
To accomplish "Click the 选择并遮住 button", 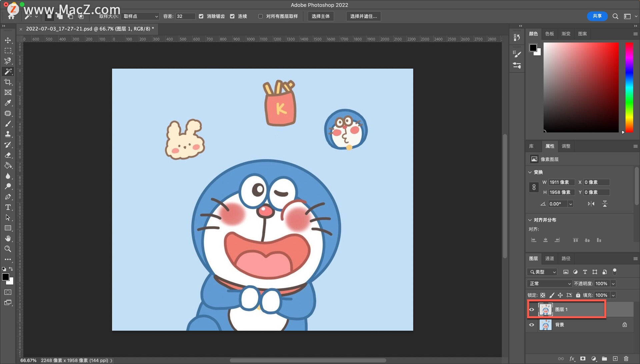I will click(363, 16).
